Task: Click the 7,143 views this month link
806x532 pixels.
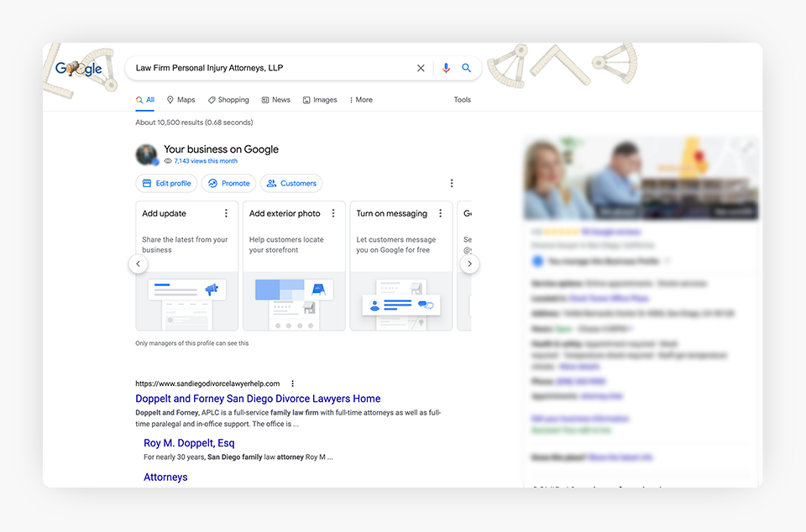Action: tap(206, 161)
